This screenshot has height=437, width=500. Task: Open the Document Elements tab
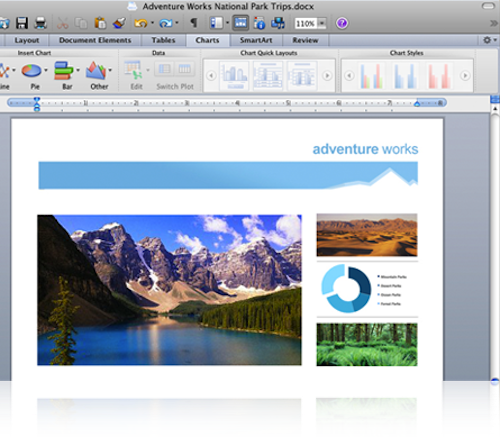95,40
